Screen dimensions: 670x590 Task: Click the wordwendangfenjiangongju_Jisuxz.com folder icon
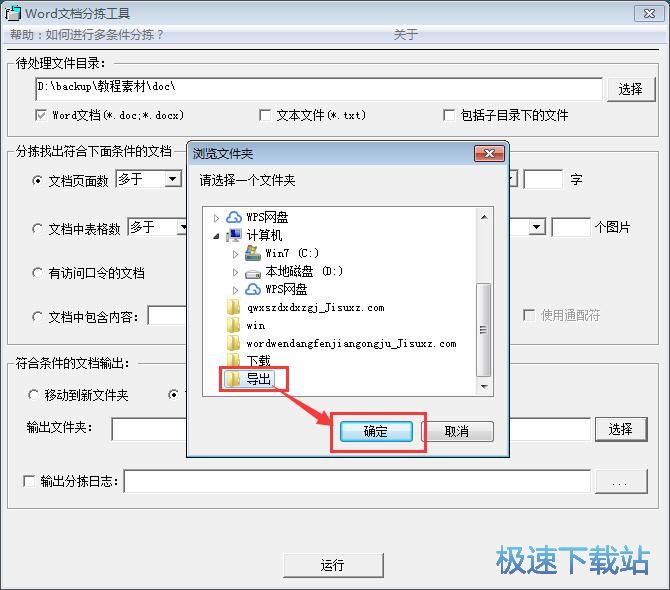233,343
